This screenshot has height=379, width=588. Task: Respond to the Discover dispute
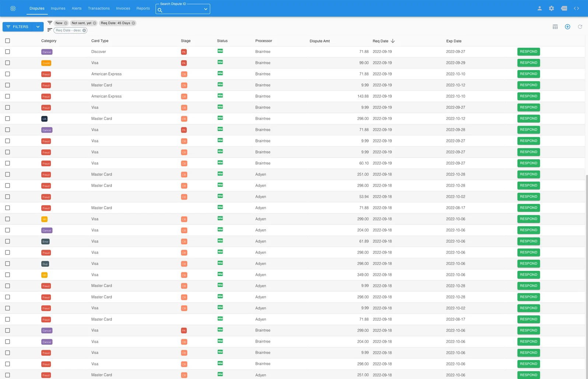point(528,52)
